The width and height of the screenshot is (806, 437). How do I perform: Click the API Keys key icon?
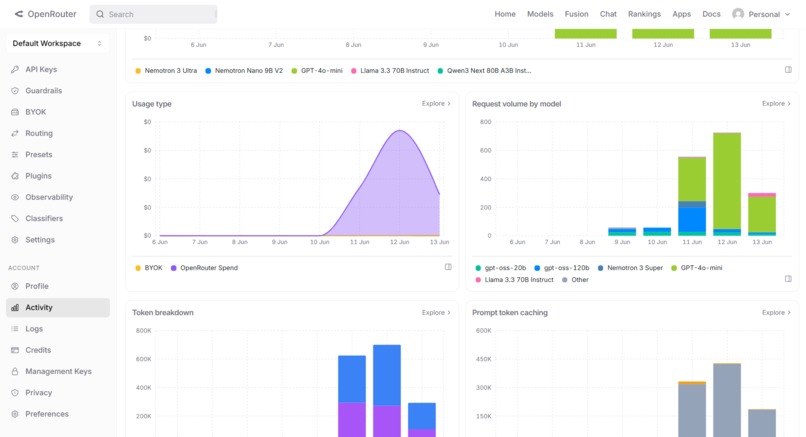pyautogui.click(x=15, y=69)
